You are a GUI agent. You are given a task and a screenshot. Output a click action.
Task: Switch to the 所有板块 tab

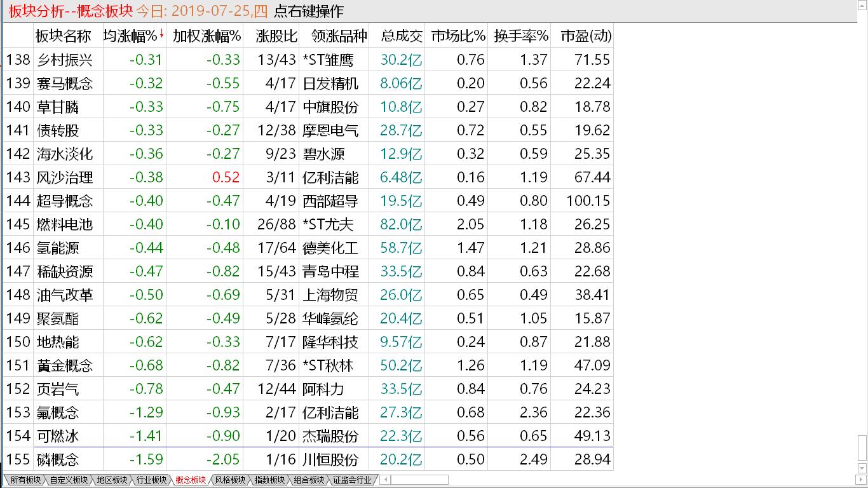click(x=25, y=480)
